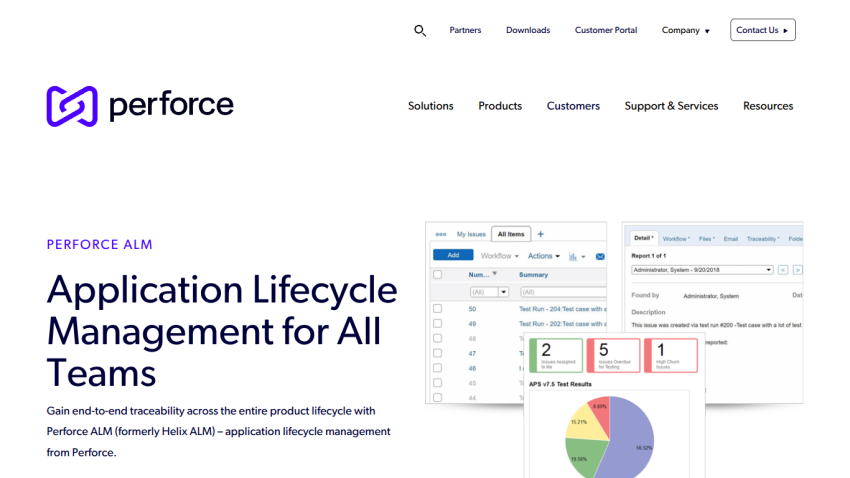This screenshot has height=478, width=850.
Task: Click item number 50 in the list
Action: pos(472,309)
